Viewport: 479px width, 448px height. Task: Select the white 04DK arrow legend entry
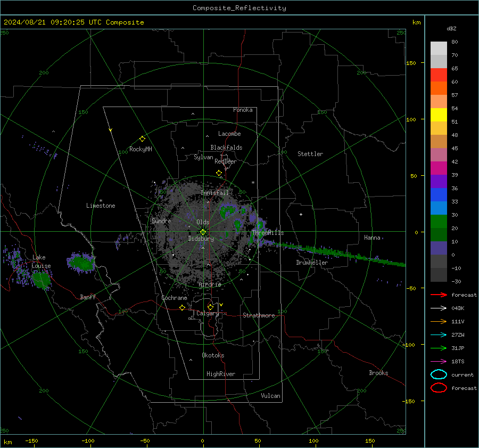(x=439, y=308)
